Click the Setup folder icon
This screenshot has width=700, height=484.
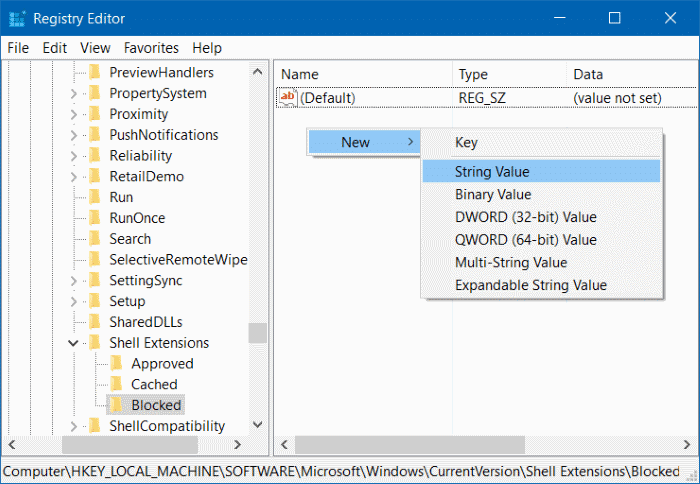coord(95,301)
